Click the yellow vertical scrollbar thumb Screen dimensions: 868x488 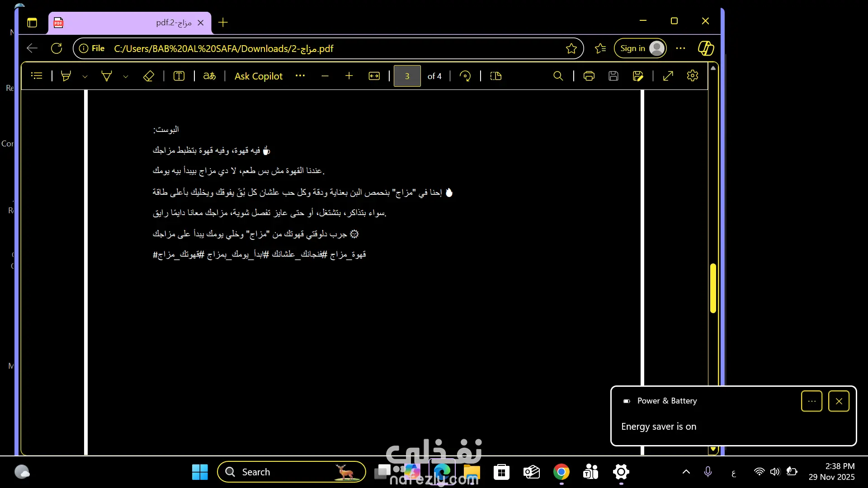point(713,288)
